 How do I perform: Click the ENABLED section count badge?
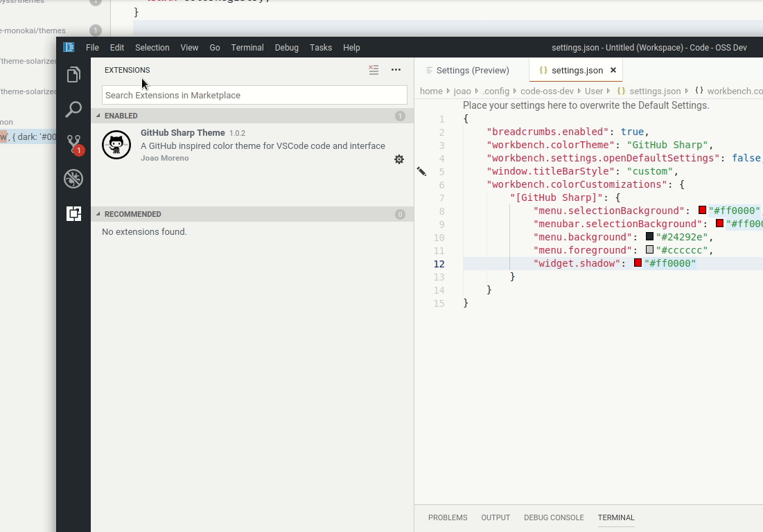click(400, 116)
